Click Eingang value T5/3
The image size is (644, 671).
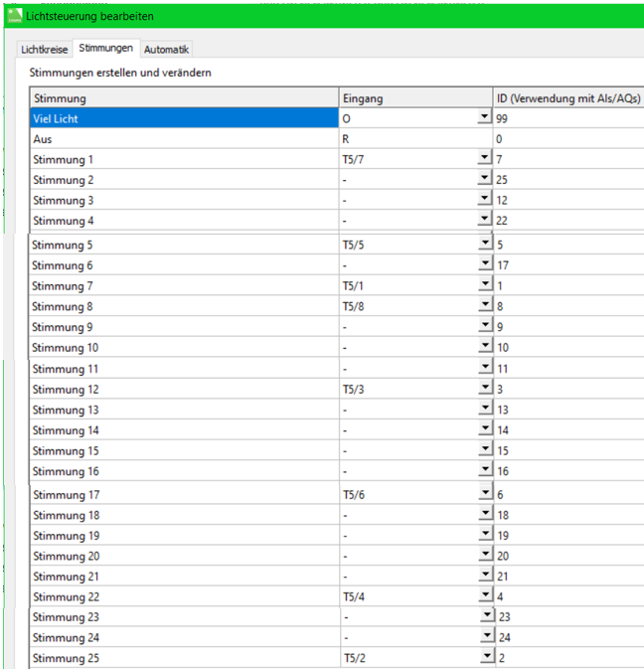click(353, 390)
